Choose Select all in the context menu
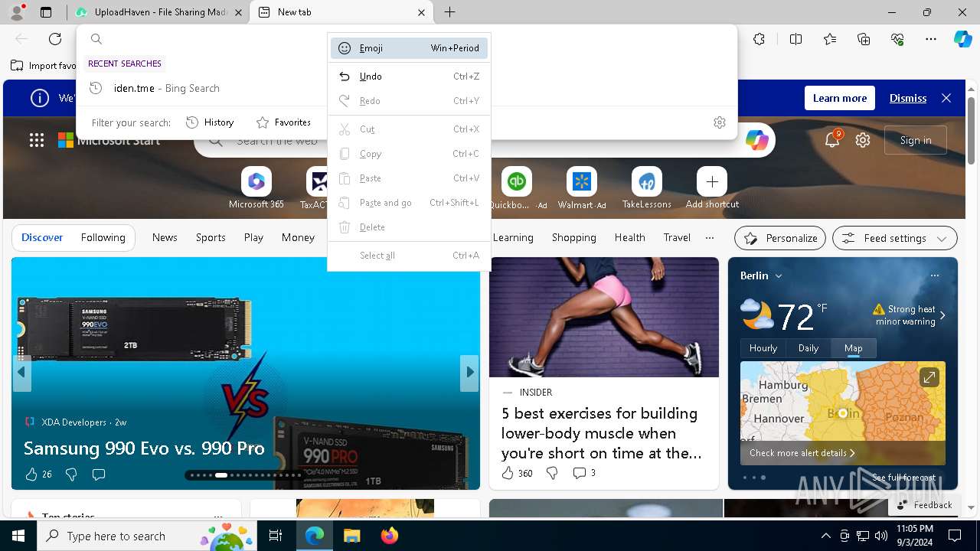This screenshot has height=551, width=980. [x=409, y=256]
